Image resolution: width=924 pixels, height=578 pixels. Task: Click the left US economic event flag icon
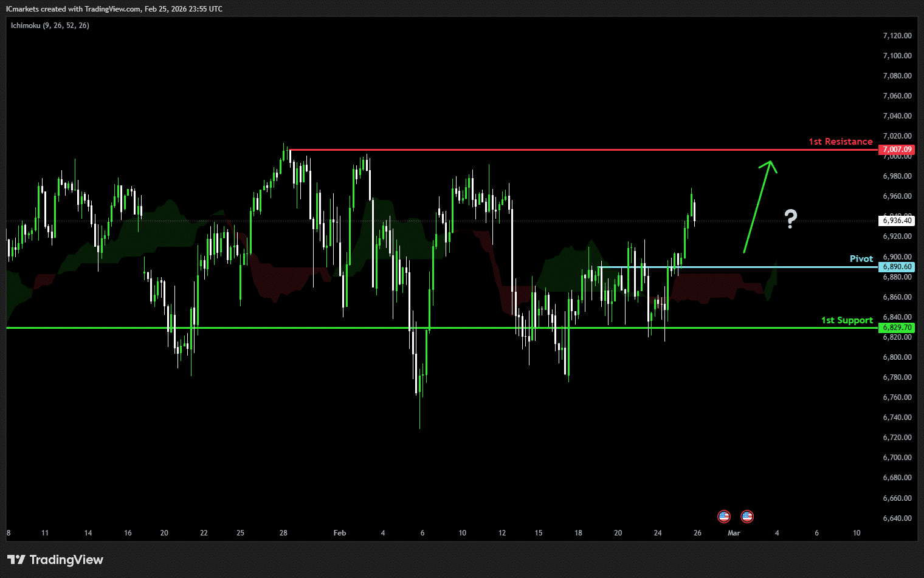[723, 517]
